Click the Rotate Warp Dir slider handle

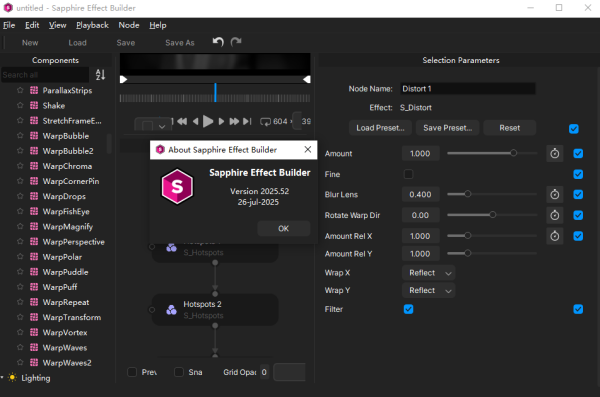[493, 215]
